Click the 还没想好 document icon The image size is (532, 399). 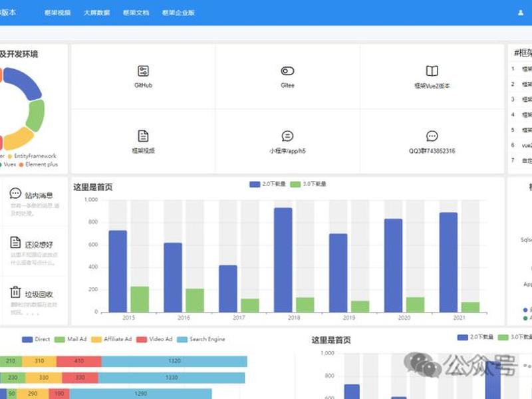(15, 243)
